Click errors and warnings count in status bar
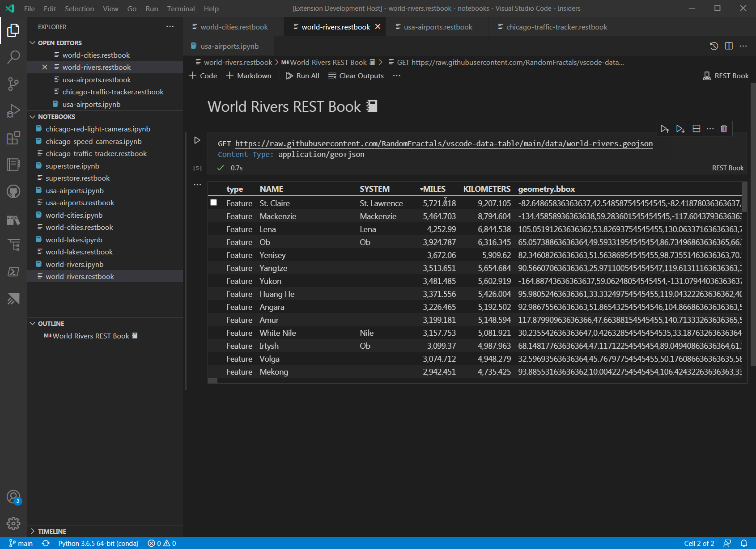Image resolution: width=756 pixels, height=549 pixels. tap(162, 543)
